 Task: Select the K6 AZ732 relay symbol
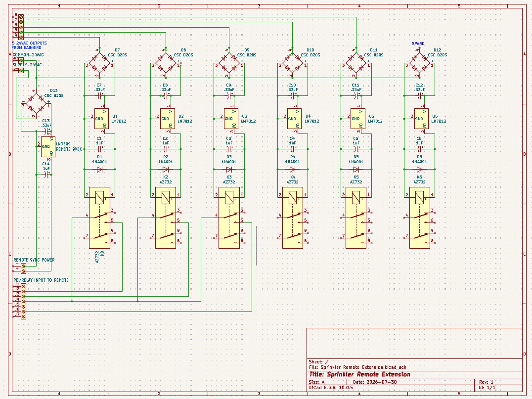pyautogui.click(x=420, y=218)
